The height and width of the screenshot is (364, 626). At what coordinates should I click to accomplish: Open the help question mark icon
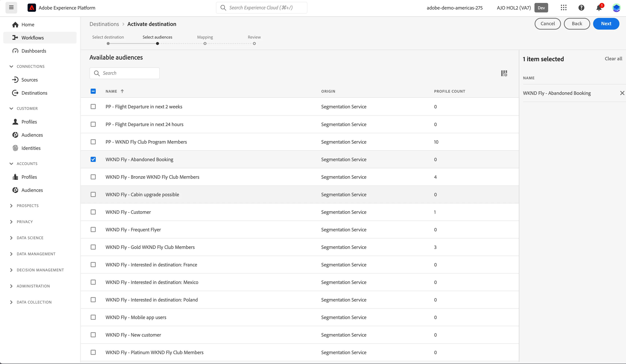point(581,8)
